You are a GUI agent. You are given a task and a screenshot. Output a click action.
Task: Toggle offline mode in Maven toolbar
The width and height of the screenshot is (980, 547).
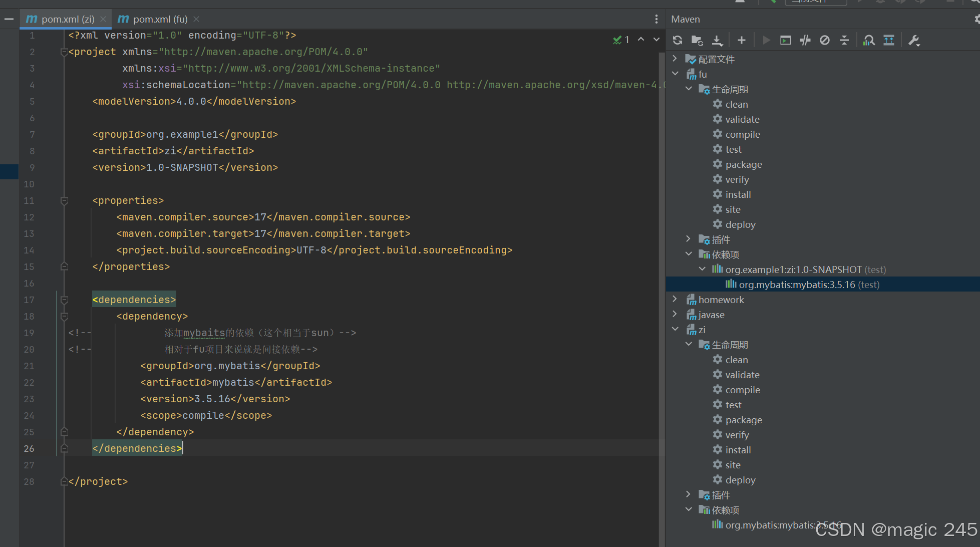(805, 41)
